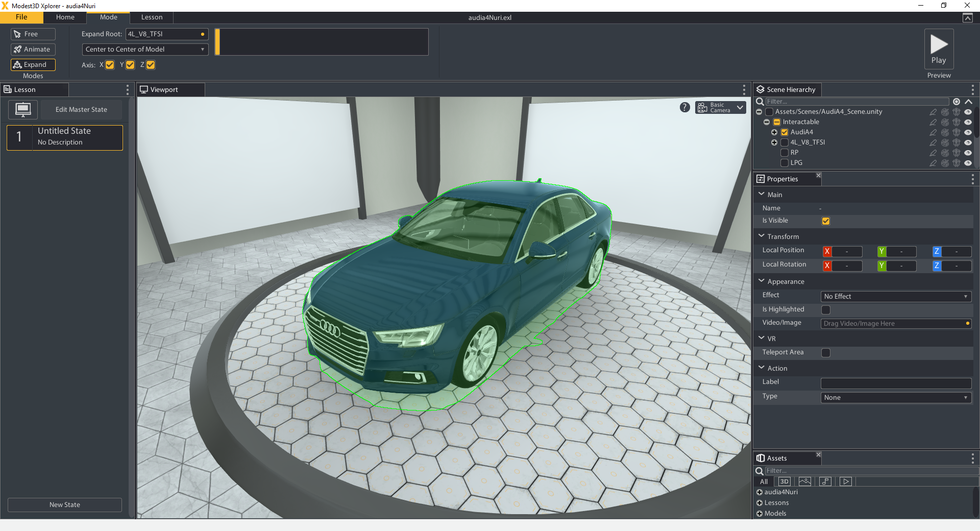
Task: Enable Is Highlighted checkbox
Action: pos(826,310)
